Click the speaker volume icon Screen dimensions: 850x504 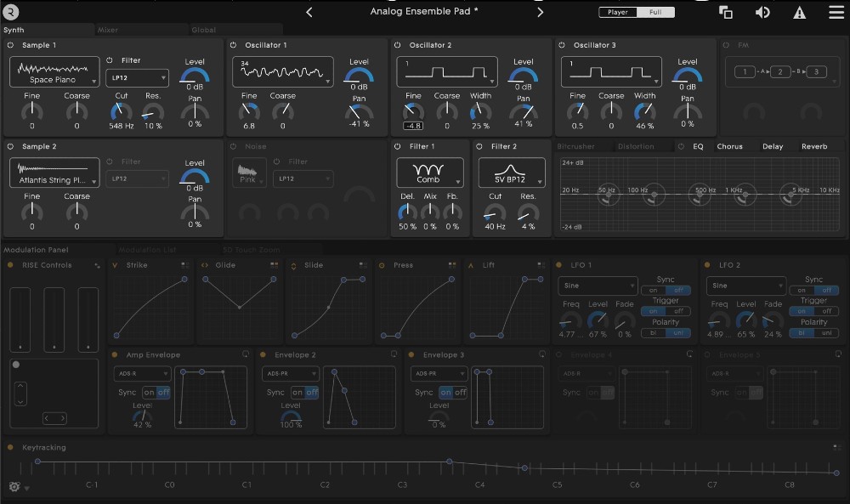point(762,12)
